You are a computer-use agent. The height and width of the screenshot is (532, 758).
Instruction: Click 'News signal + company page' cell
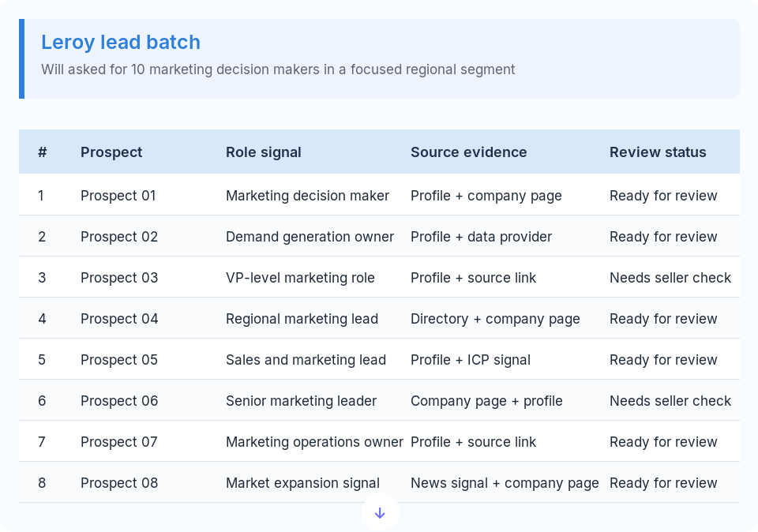[x=505, y=483]
